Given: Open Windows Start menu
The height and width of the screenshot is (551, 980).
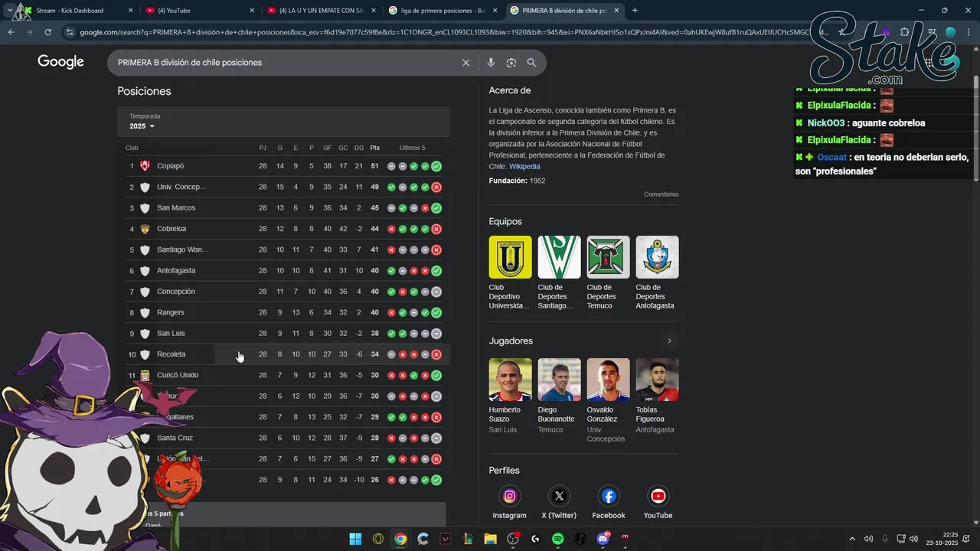Looking at the screenshot, I should point(355,539).
